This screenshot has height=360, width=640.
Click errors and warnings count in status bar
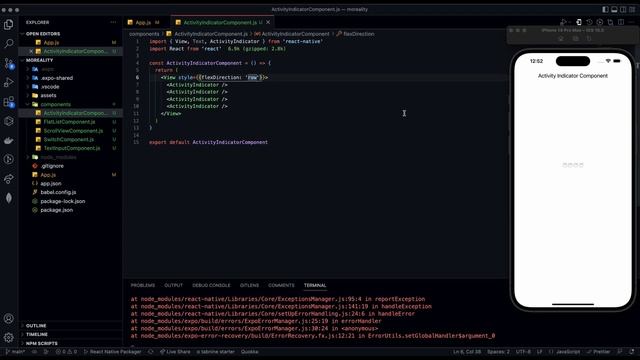tap(66, 352)
